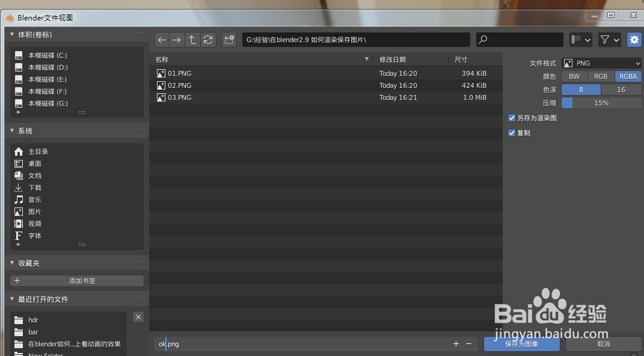The width and height of the screenshot is (644, 356).
Task: Toggle the options gear panel
Action: coord(634,40)
